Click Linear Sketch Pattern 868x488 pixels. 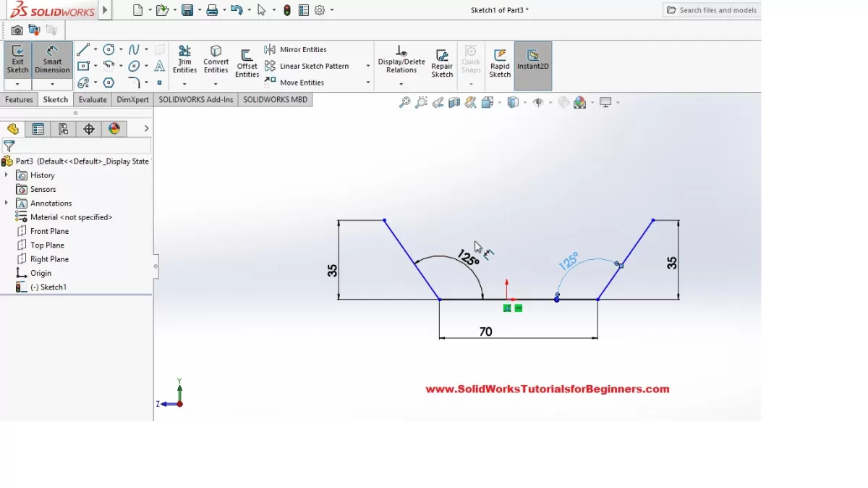[307, 66]
